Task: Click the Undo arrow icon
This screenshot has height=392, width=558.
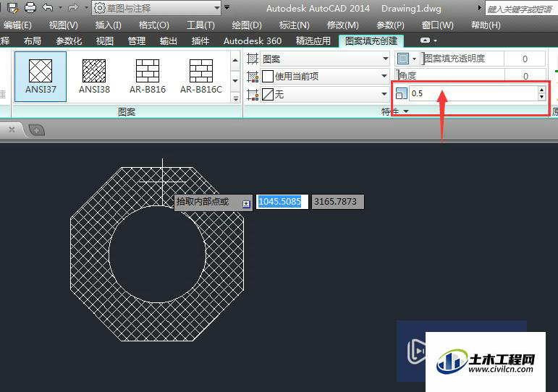Action: coord(48,7)
